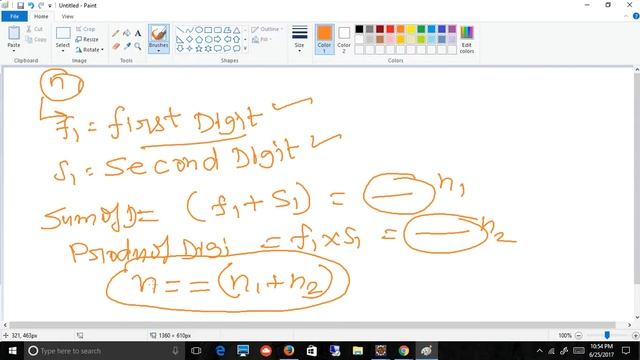Open Customize Quick Access Toolbar arrow
Screen dimensions: 640x360
(x=50, y=6)
